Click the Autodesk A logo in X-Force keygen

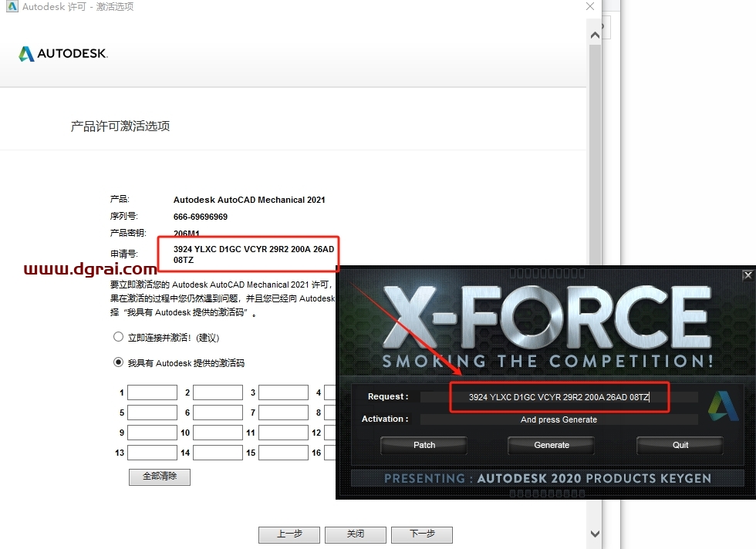(x=723, y=406)
